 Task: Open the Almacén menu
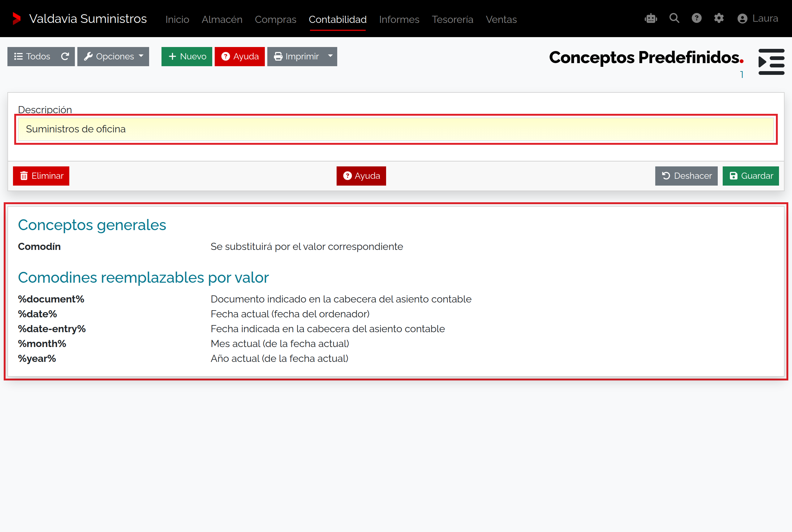[222, 19]
